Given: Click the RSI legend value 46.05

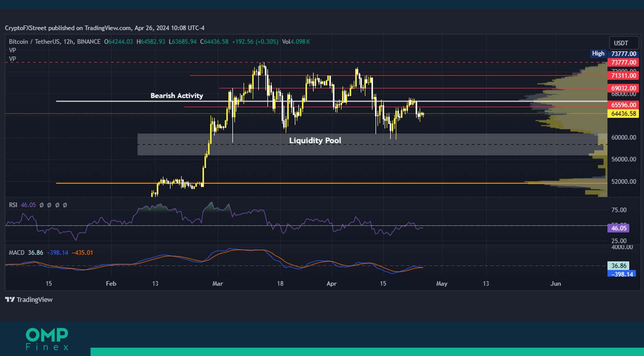Looking at the screenshot, I should tap(28, 205).
